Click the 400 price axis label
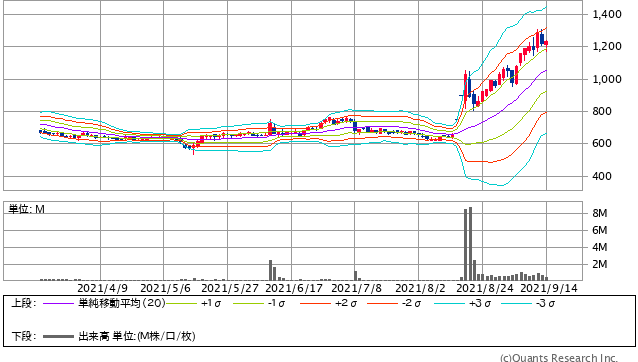Screen dimensions: 638x362 click(602, 177)
